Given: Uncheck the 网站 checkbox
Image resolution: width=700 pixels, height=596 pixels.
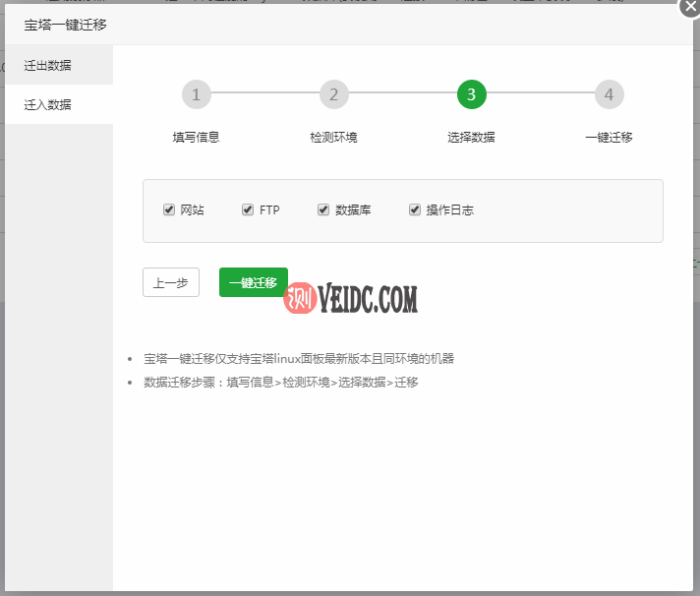Looking at the screenshot, I should point(169,209).
